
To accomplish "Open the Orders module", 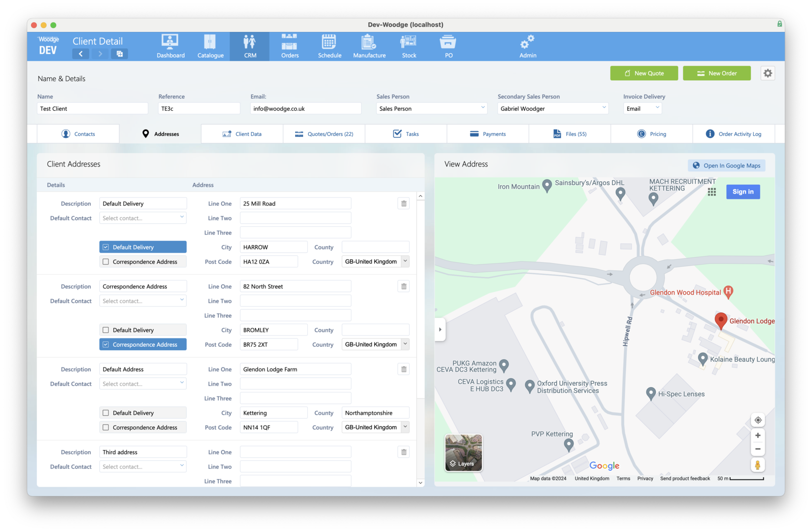I will pyautogui.click(x=290, y=46).
